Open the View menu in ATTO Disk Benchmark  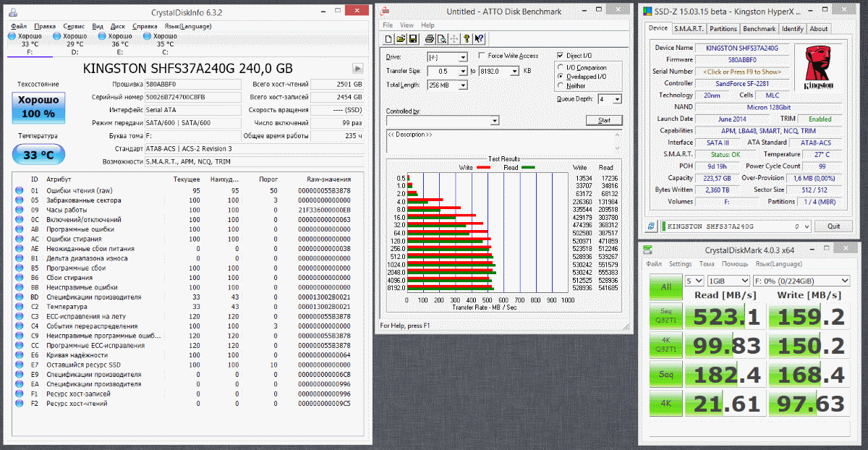pos(407,25)
